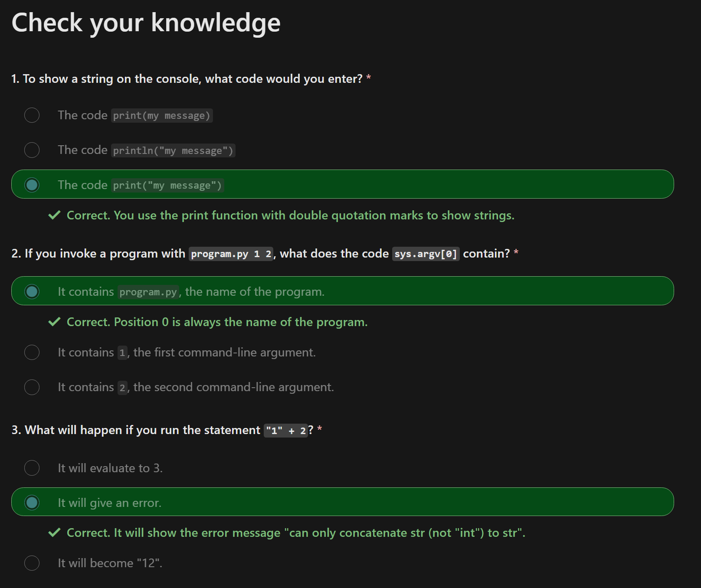Select radio for println("my message") option
This screenshot has height=588, width=701.
point(32,150)
